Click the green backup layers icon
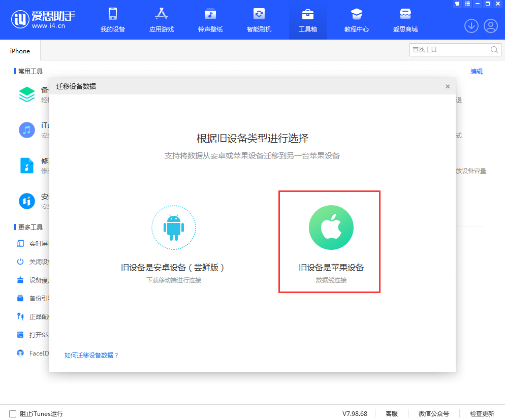 tap(27, 94)
